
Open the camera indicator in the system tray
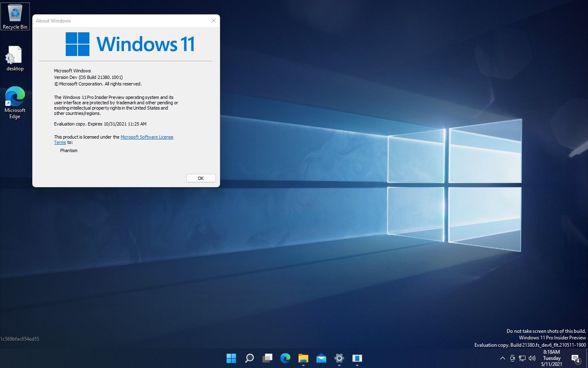(x=512, y=358)
